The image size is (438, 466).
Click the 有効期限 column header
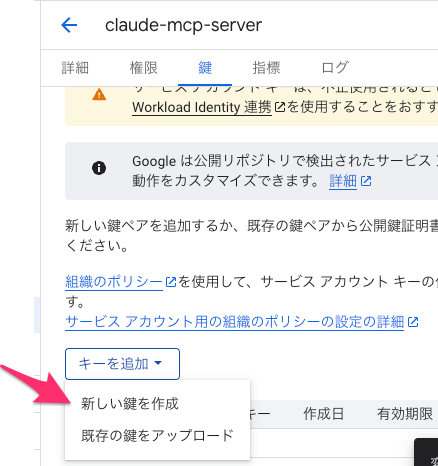pos(405,414)
